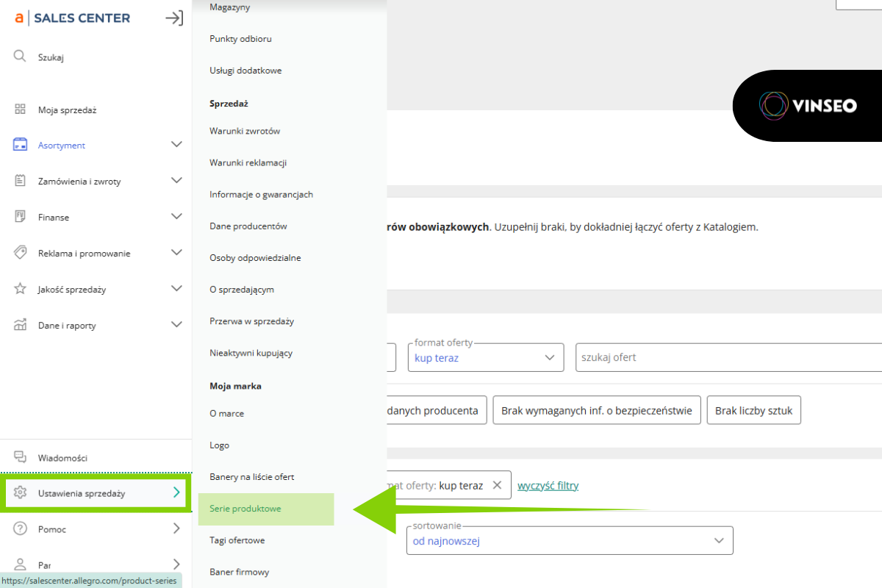Click the Ustawienia sprzedaży gear icon
Image resolution: width=882 pixels, height=588 pixels.
20,492
